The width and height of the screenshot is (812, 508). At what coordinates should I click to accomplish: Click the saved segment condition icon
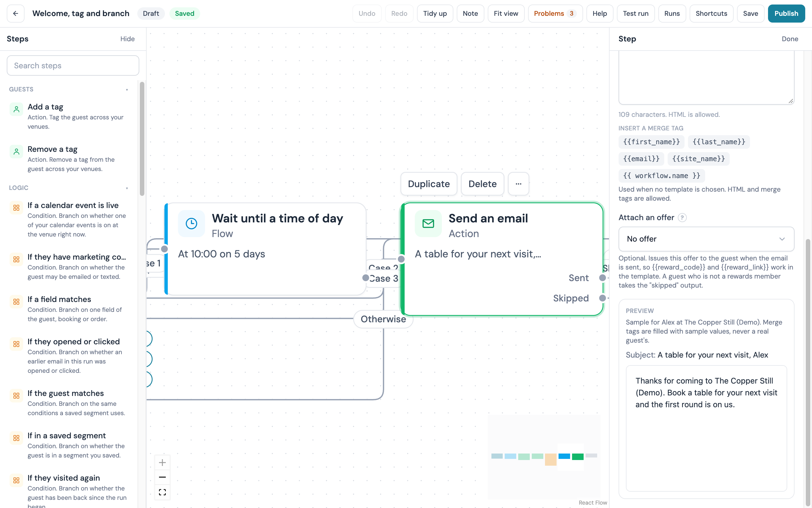16,438
